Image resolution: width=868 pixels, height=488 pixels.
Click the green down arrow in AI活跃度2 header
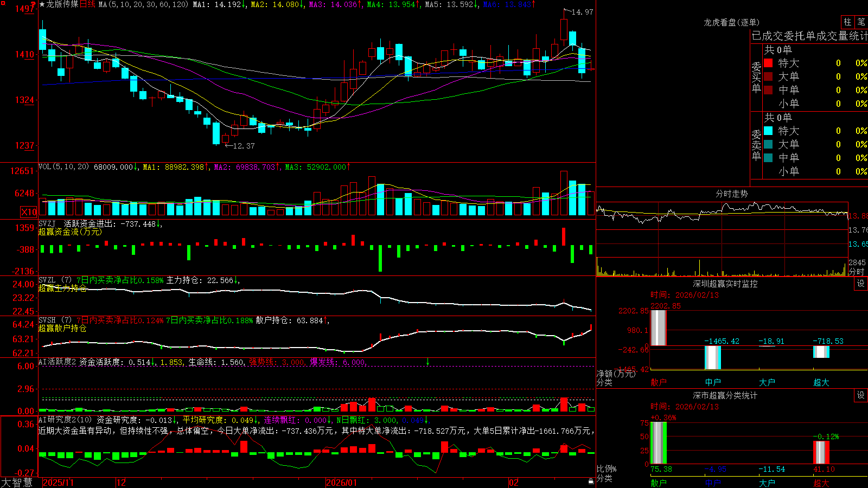click(x=427, y=362)
